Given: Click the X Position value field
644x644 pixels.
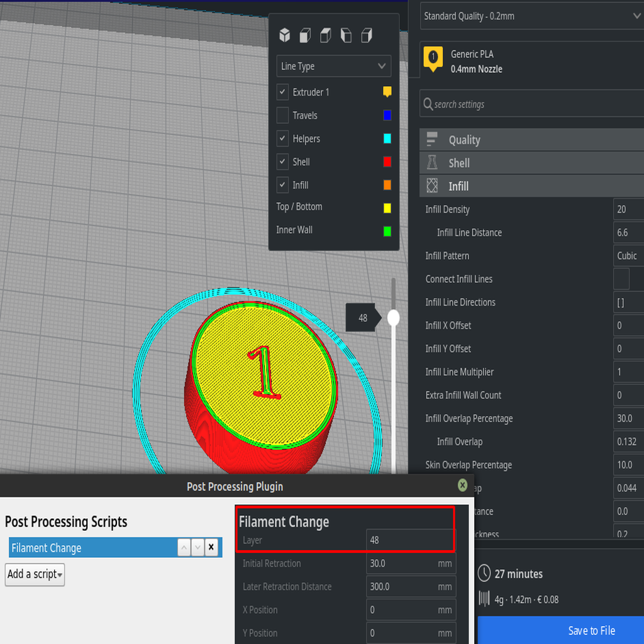Looking at the screenshot, I should click(411, 609).
